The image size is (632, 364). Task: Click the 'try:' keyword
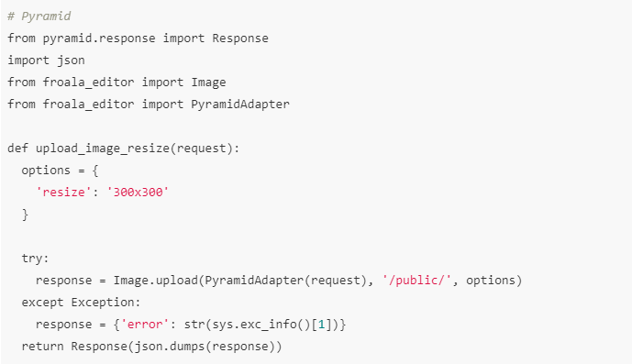point(35,258)
